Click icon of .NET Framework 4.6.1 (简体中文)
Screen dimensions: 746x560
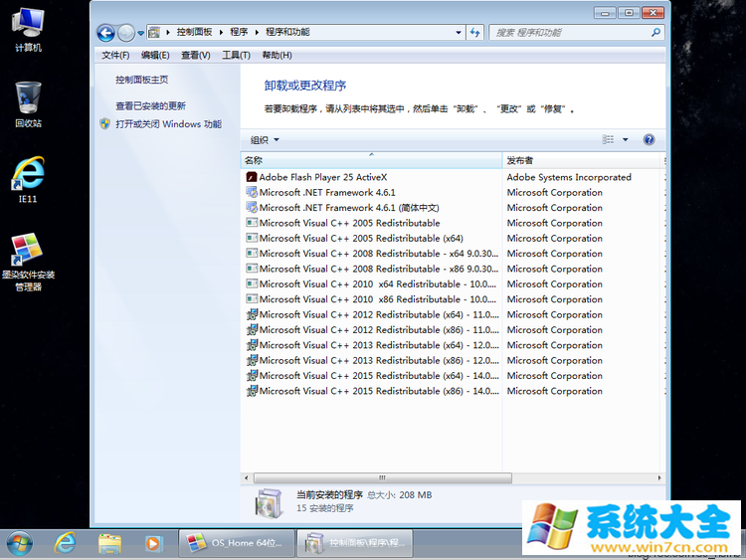(252, 208)
